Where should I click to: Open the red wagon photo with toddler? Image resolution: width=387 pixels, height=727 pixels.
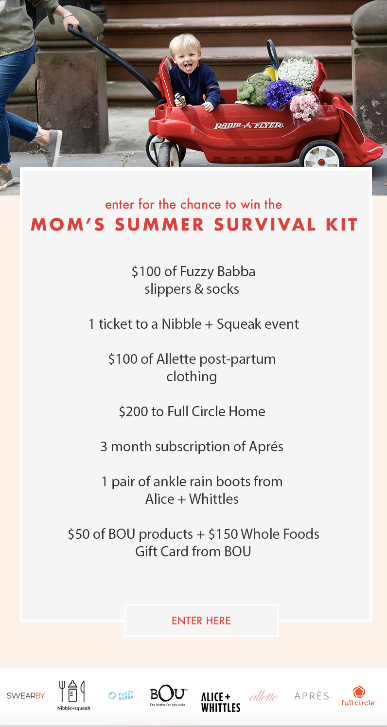point(193,83)
